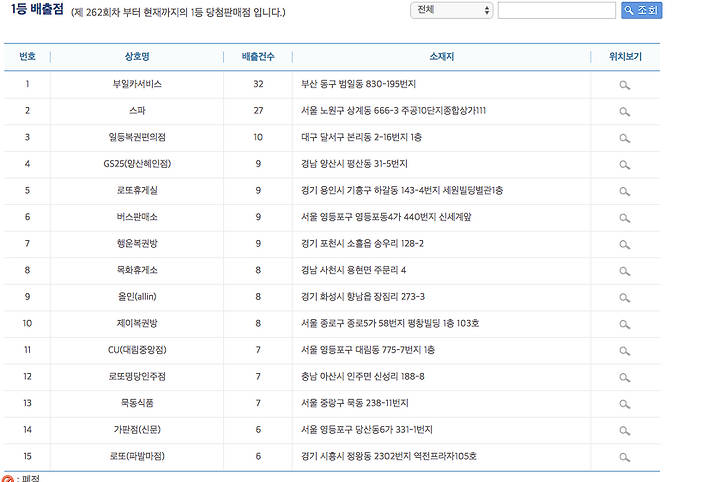Select store name 로또(파발마점)
Screen dimensions: 720x482
click(x=137, y=457)
